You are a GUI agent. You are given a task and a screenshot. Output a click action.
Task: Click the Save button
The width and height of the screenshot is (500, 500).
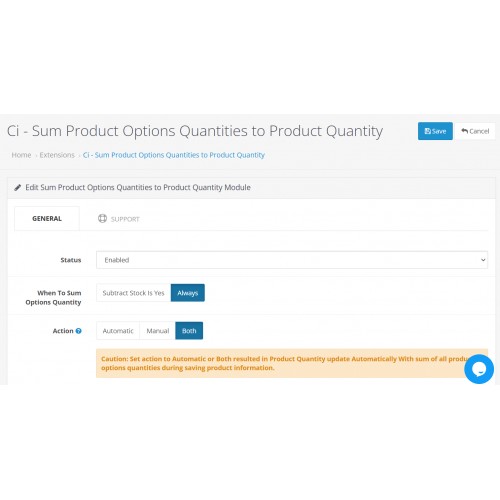pyautogui.click(x=435, y=131)
